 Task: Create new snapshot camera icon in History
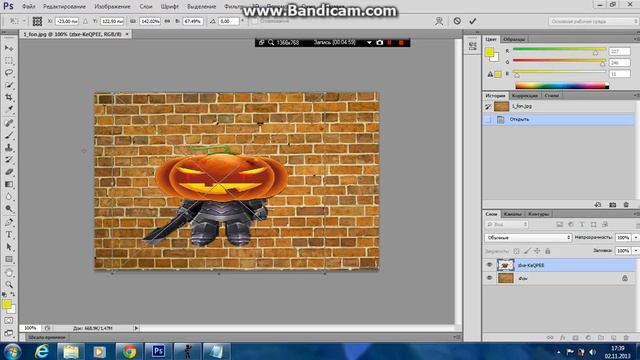(612, 204)
